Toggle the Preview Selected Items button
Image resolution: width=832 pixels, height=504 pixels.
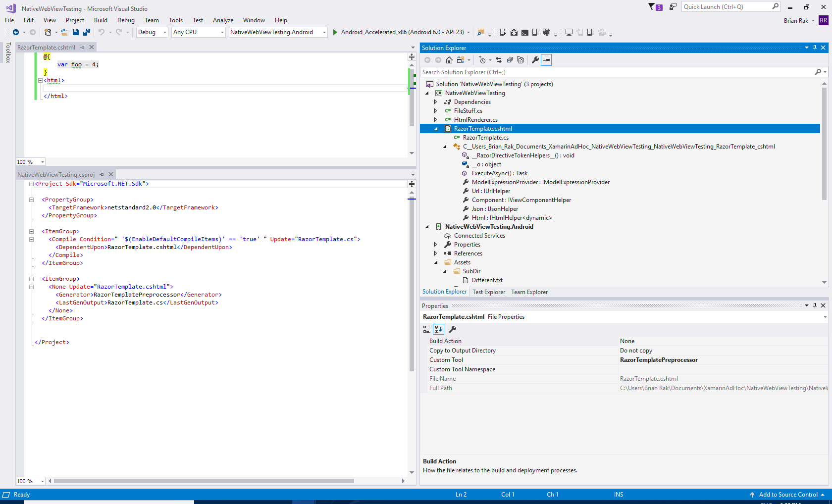[546, 60]
